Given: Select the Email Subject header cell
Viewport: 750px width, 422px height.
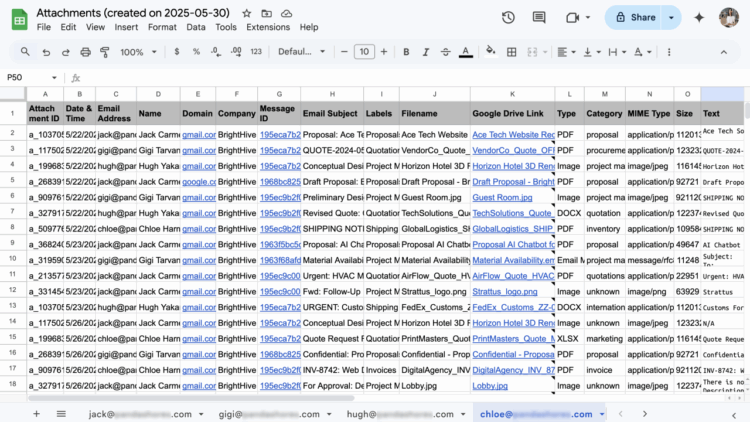Looking at the screenshot, I should (x=332, y=113).
